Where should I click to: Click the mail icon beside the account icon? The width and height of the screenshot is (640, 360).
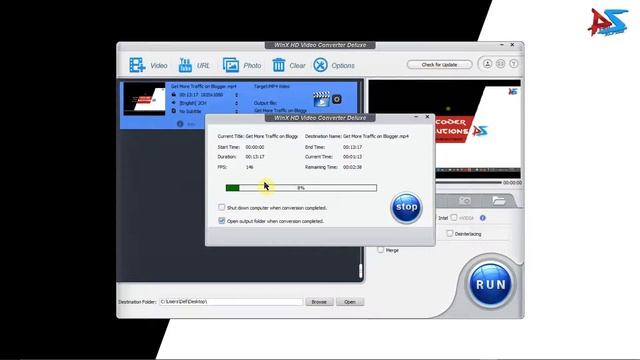pos(500,64)
